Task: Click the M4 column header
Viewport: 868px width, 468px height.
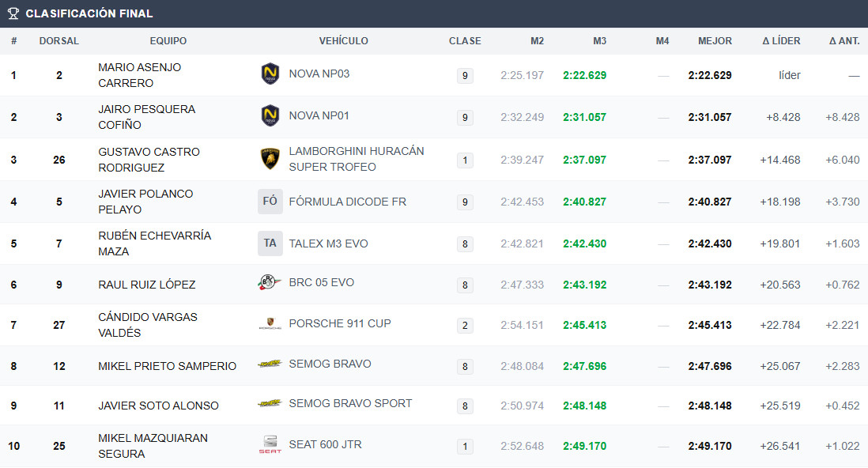Action: (662, 41)
